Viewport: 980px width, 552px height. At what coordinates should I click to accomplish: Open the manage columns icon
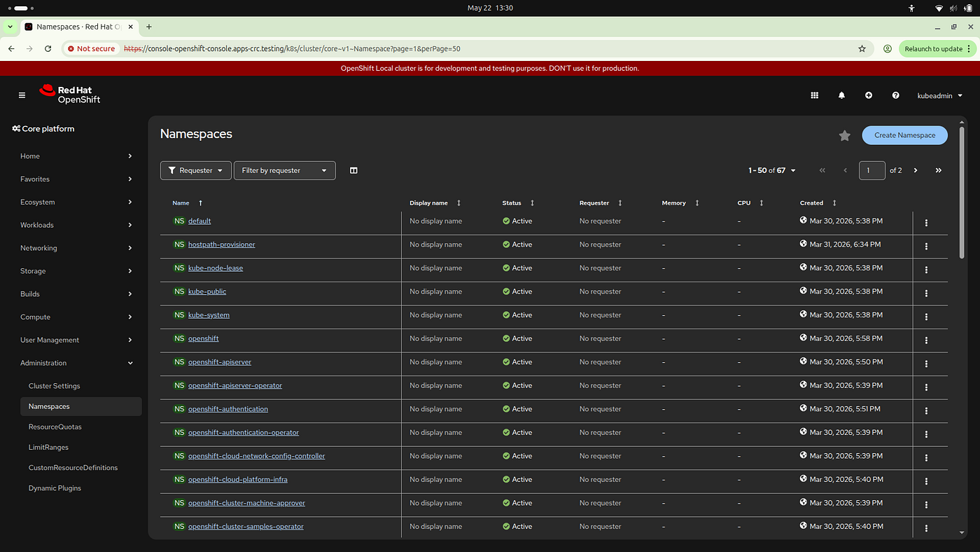pos(353,170)
